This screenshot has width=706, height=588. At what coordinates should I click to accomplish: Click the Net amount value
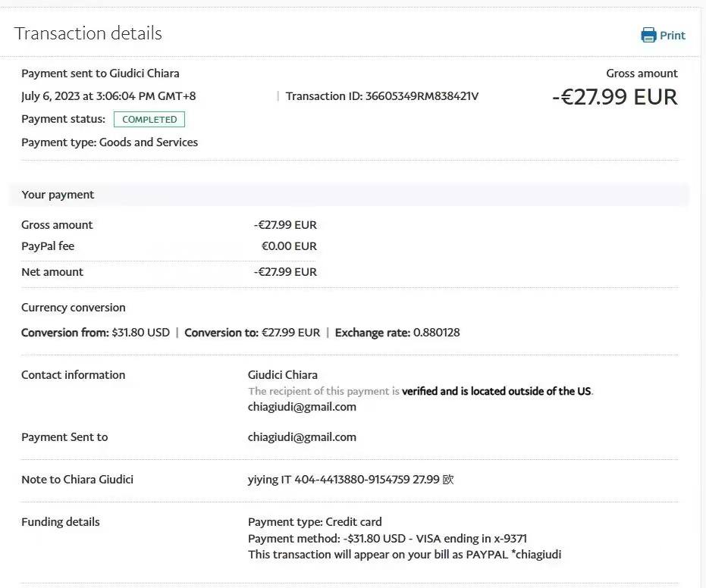(x=285, y=272)
